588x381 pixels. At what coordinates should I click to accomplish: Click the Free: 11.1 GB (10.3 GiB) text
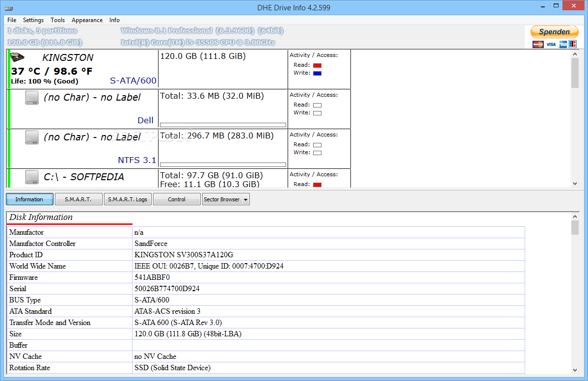210,184
